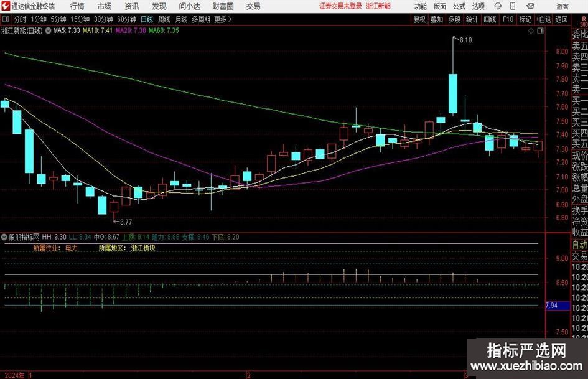This screenshot has width=588, height=379.
Task: Open the 公式 menu
Action: [459, 6]
